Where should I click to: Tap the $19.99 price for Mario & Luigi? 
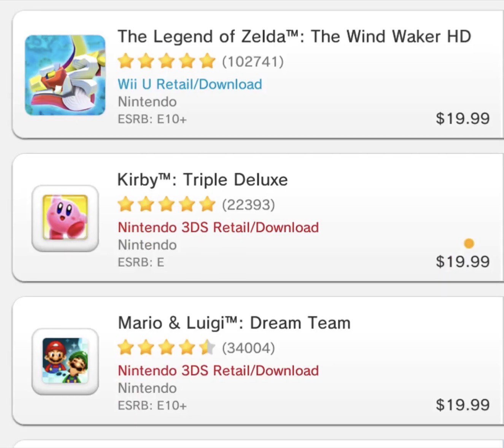pos(463,405)
